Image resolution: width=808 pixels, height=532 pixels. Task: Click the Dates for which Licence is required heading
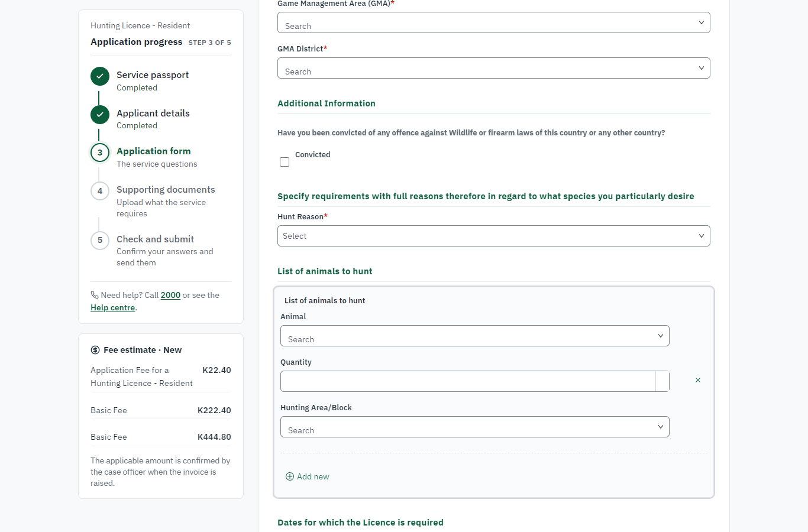[360, 523]
